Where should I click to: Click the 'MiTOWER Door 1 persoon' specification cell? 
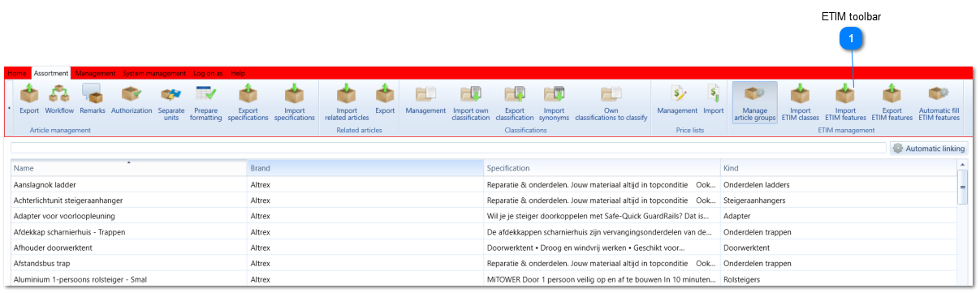[x=602, y=279]
